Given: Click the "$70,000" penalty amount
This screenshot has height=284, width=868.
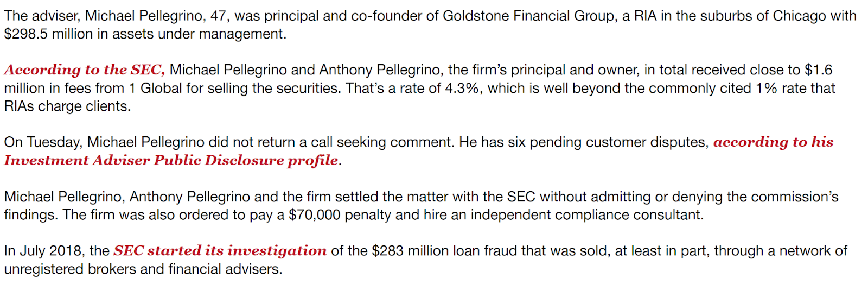Looking at the screenshot, I should coord(315,214).
